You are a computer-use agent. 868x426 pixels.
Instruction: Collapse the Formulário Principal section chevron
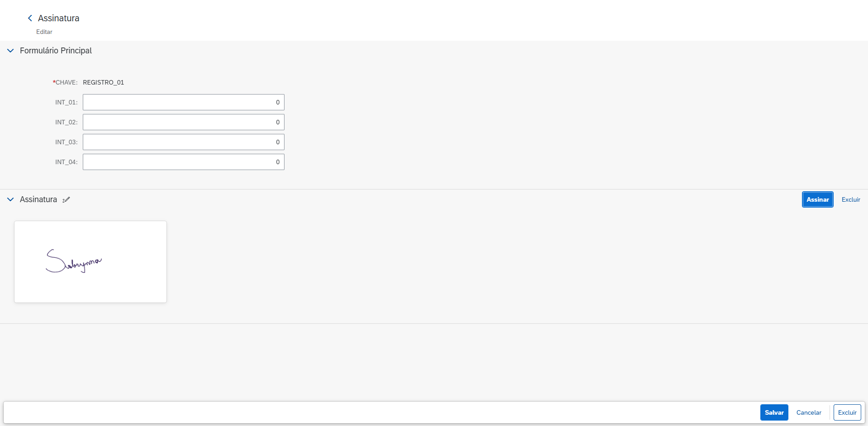click(10, 51)
